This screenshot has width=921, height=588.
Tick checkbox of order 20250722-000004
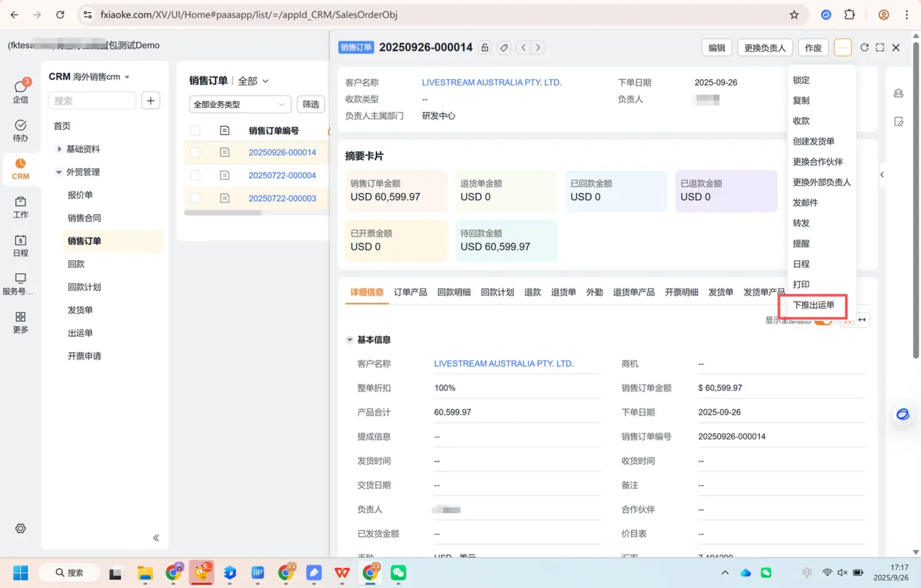(195, 175)
